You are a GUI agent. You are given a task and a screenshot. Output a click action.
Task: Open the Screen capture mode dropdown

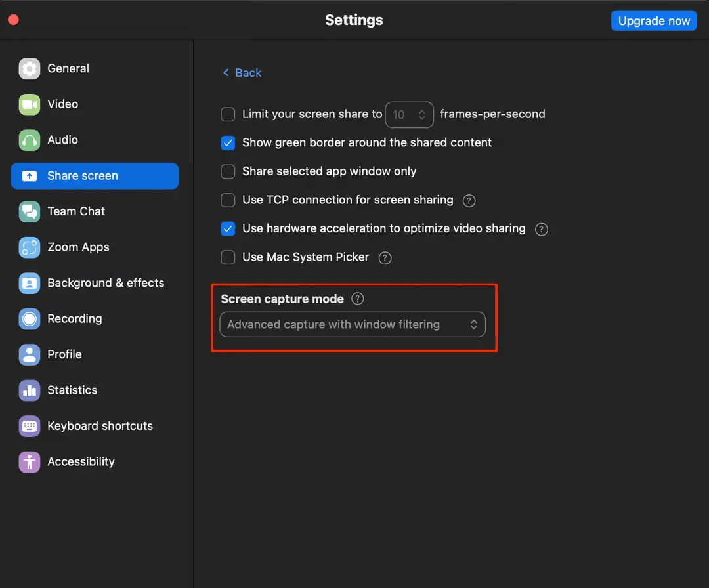(353, 324)
